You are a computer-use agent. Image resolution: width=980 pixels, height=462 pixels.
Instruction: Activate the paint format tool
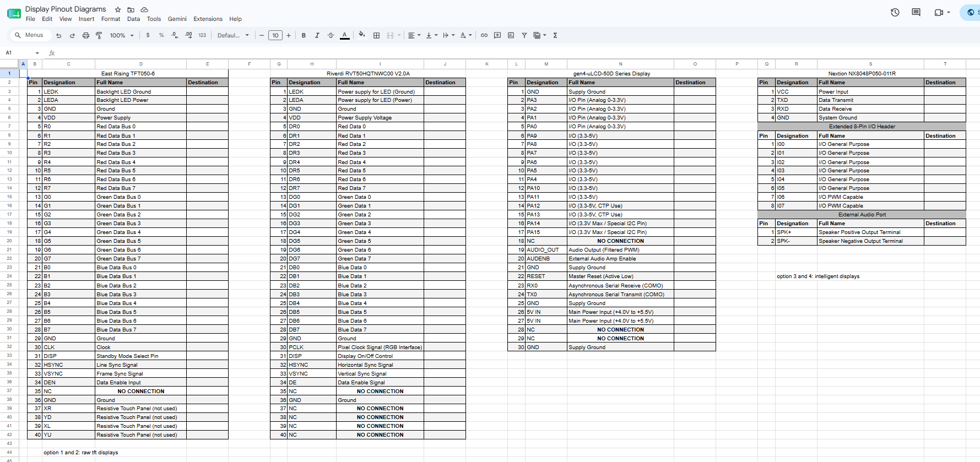tap(99, 35)
